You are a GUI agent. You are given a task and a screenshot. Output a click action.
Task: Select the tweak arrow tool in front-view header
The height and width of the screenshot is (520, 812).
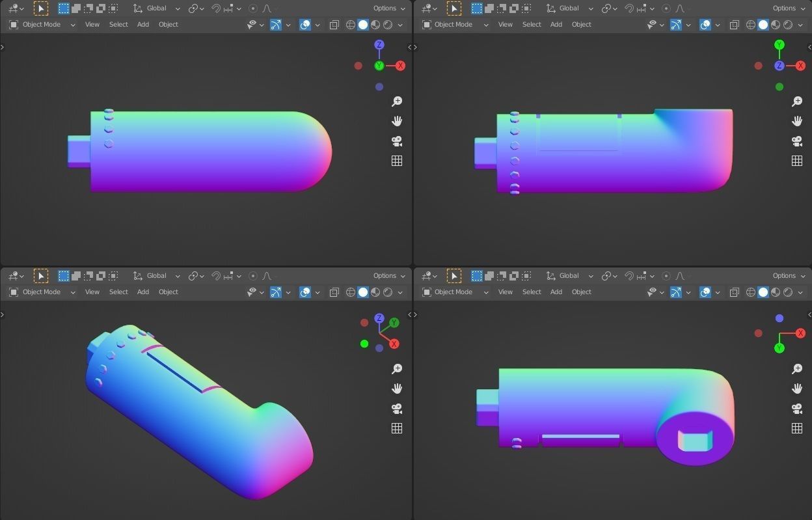[41, 8]
